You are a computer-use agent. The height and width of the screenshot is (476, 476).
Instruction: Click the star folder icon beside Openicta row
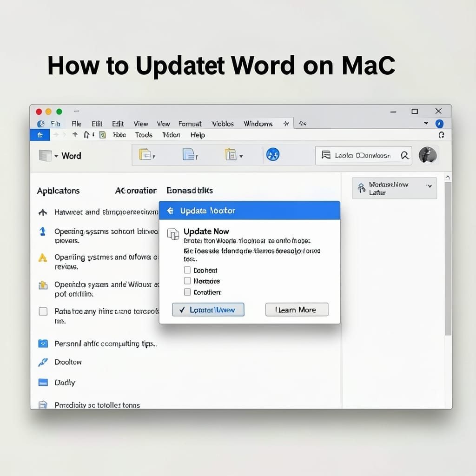tap(43, 285)
